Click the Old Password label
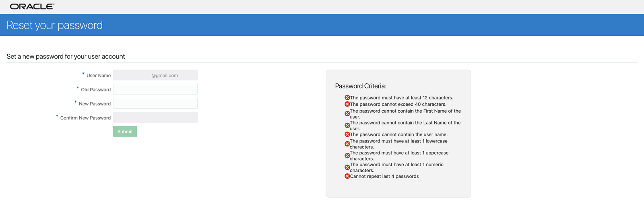Viewport: 644px width, 200px height. pyautogui.click(x=95, y=90)
